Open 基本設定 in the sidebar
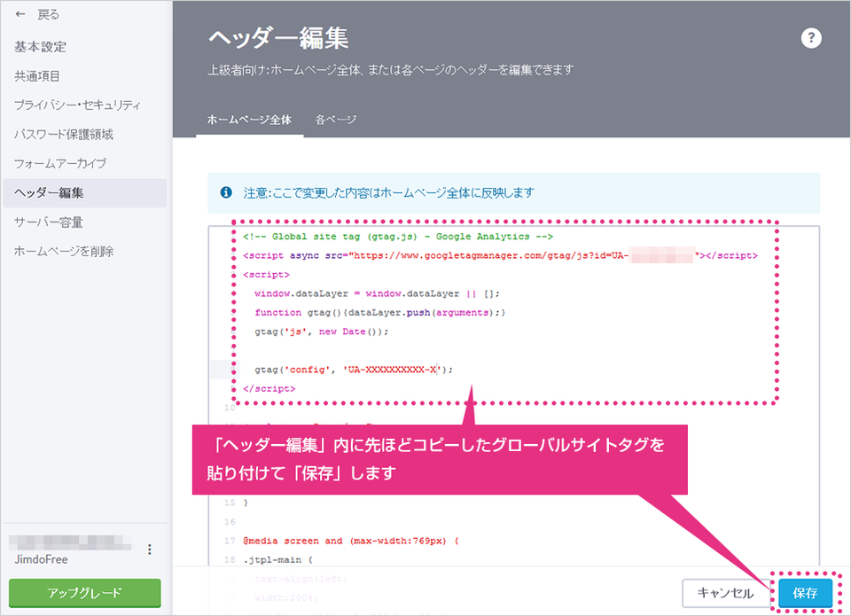This screenshot has height=616, width=851. click(x=40, y=47)
